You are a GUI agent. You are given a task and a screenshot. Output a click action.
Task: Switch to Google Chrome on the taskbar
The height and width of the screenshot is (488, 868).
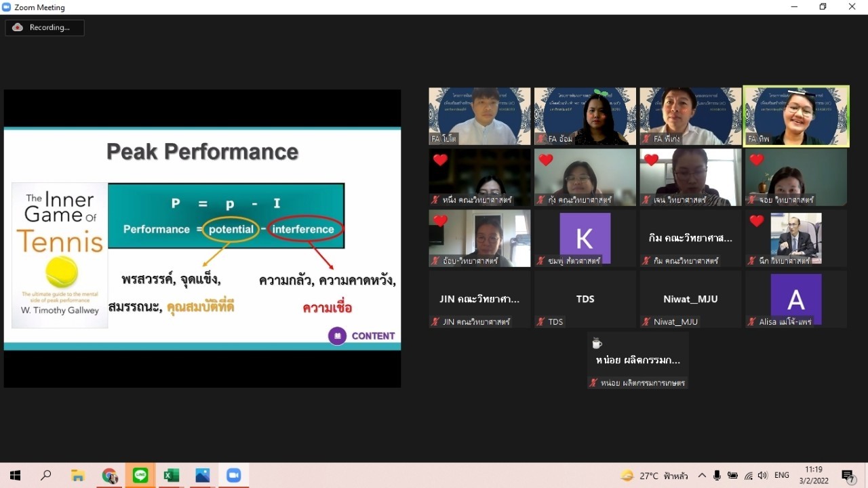pos(109,475)
